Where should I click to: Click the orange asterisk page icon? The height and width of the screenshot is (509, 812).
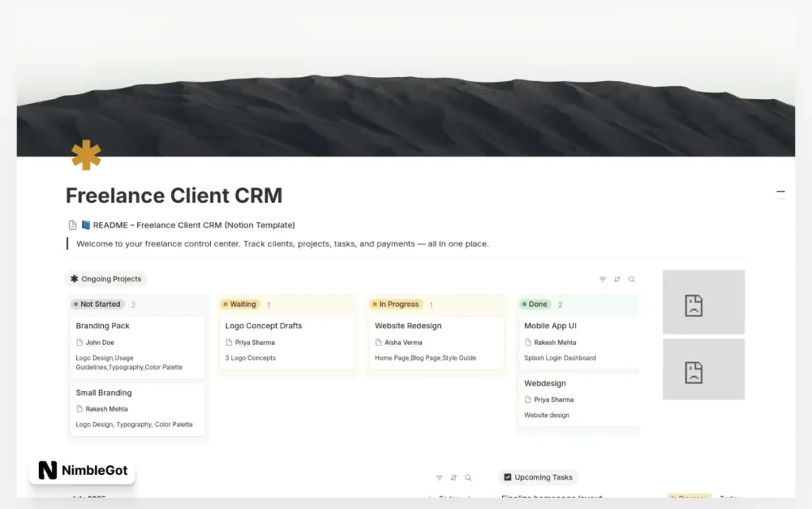pyautogui.click(x=86, y=155)
